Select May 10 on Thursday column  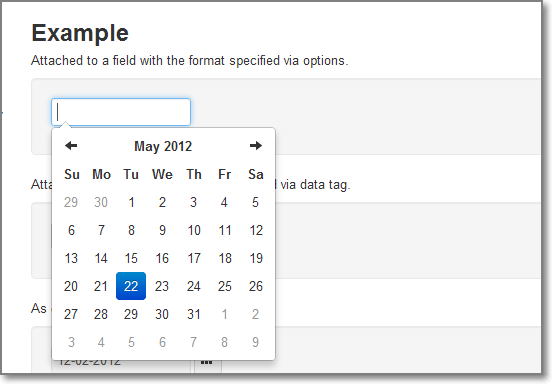[194, 230]
